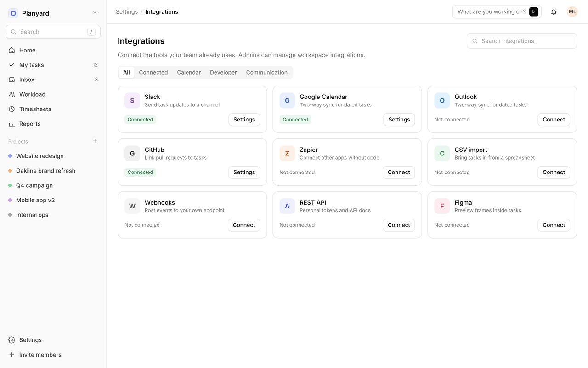Click the Reports bar chart icon

tap(12, 124)
